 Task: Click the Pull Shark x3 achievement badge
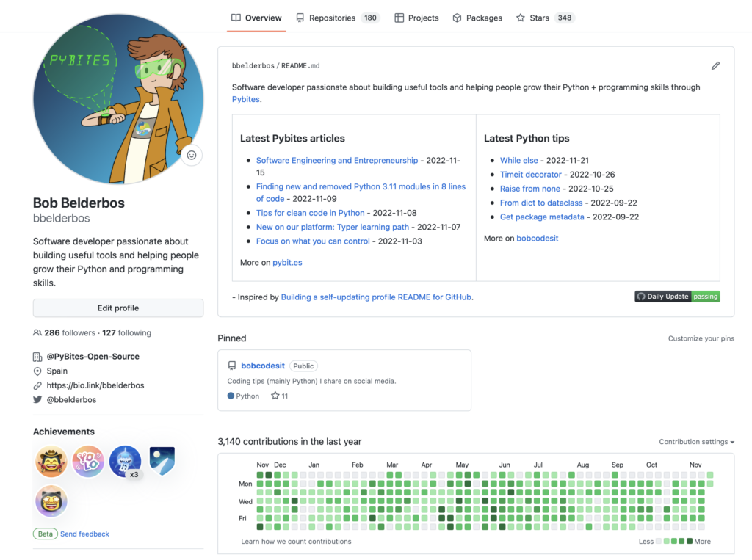coord(126,462)
